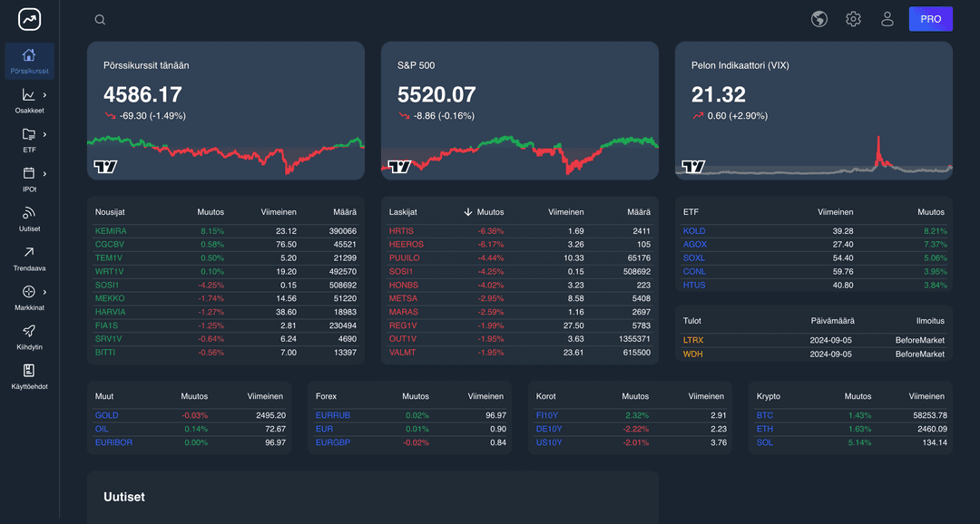This screenshot has height=524, width=980.
Task: Open the WRT1V stock link
Action: [x=110, y=272]
